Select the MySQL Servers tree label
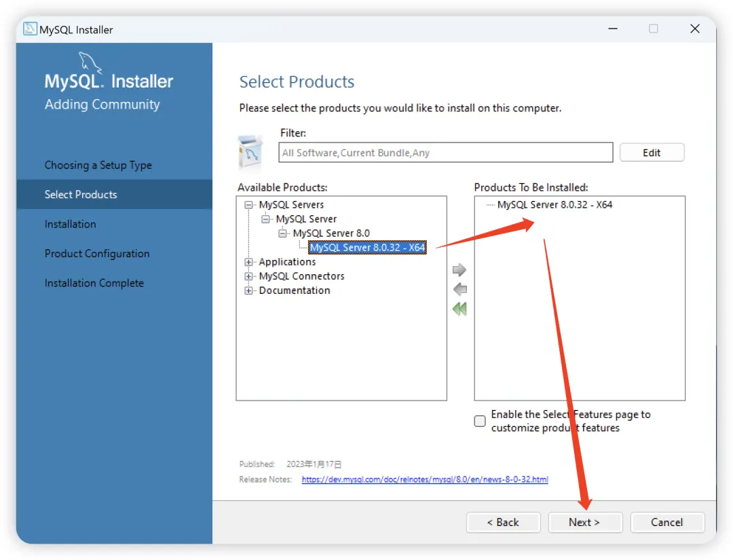 click(x=291, y=205)
